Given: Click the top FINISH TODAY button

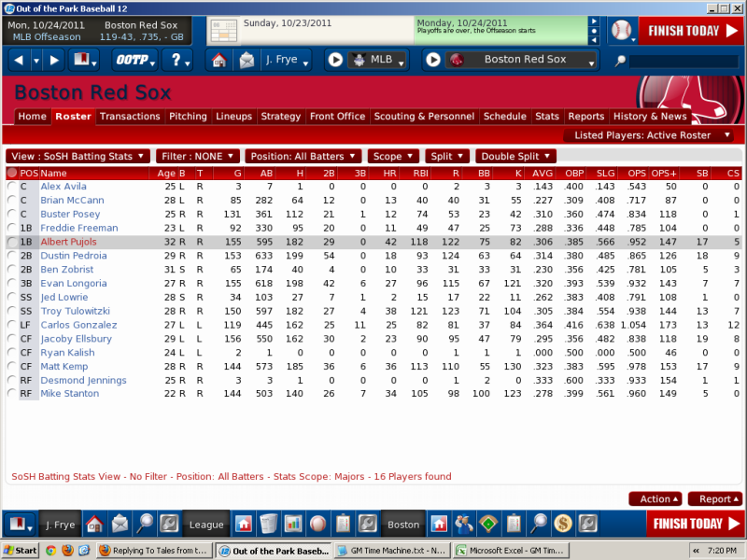Looking at the screenshot, I should coord(691,31).
